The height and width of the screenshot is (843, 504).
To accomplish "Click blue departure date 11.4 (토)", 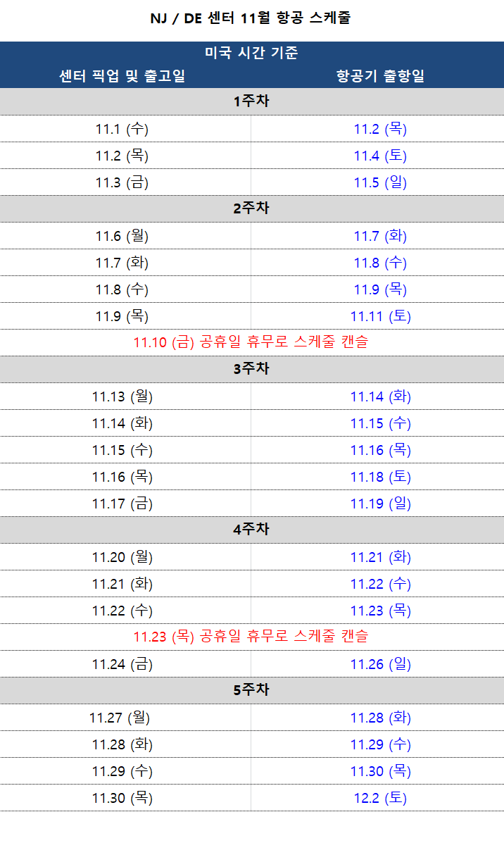I will click(x=380, y=156).
